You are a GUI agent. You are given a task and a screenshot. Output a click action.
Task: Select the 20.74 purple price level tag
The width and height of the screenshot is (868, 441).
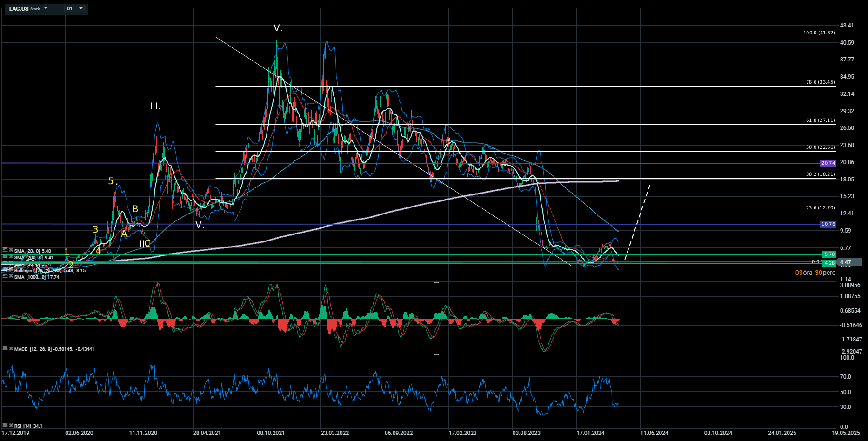828,163
